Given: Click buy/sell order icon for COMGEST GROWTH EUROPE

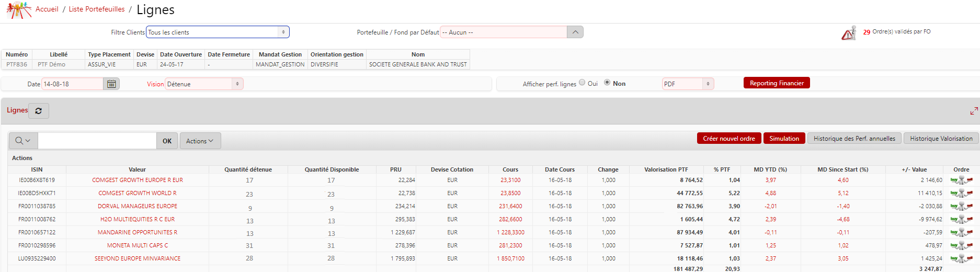Looking at the screenshot, I should (x=961, y=180).
